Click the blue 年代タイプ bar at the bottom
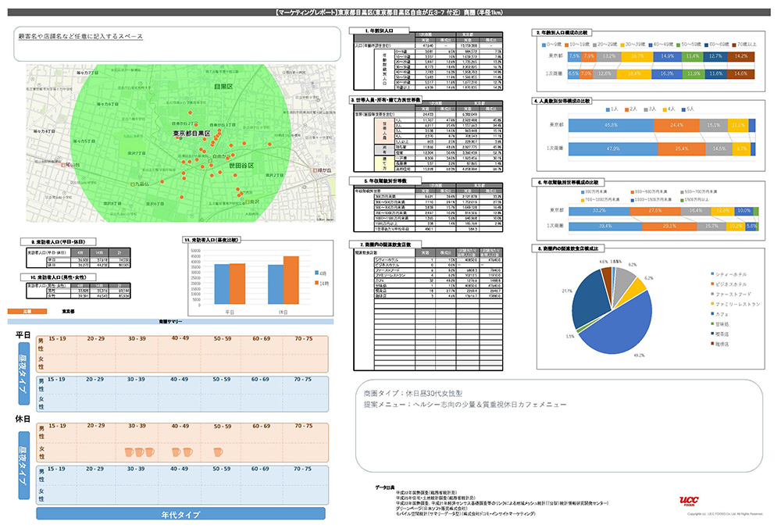Image resolution: width=781 pixels, height=532 pixels. pos(184,515)
